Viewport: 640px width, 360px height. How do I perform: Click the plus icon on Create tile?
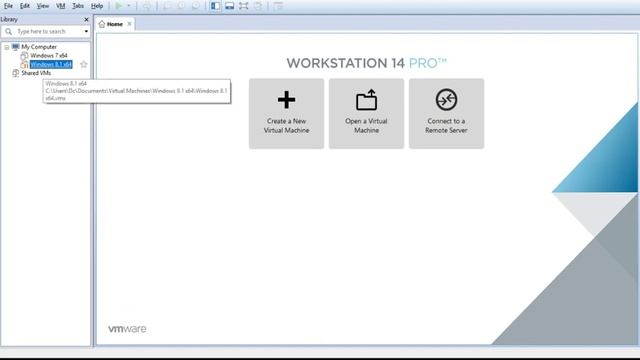(x=287, y=100)
